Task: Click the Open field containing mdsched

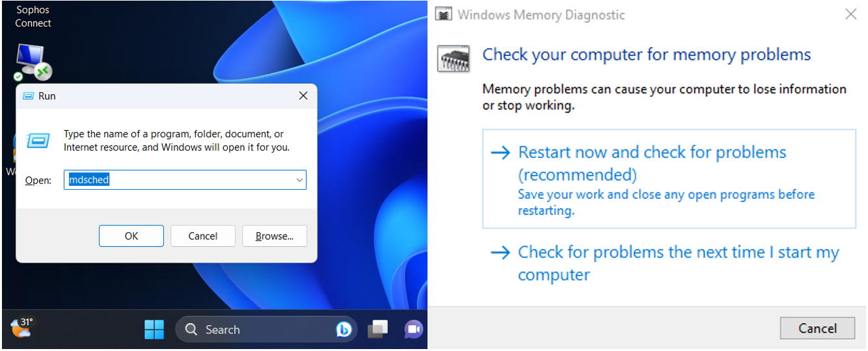Action: click(x=185, y=180)
